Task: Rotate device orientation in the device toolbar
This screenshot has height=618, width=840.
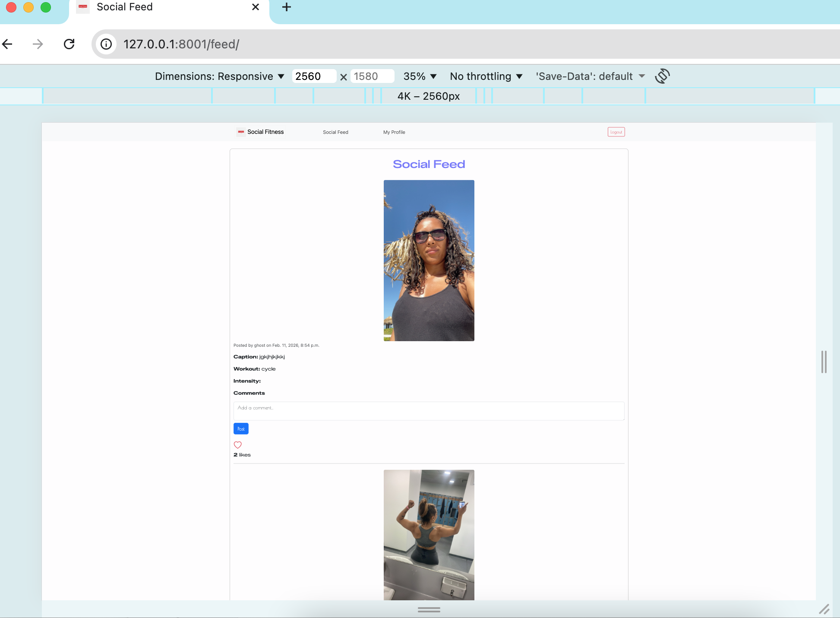Action: pos(663,76)
